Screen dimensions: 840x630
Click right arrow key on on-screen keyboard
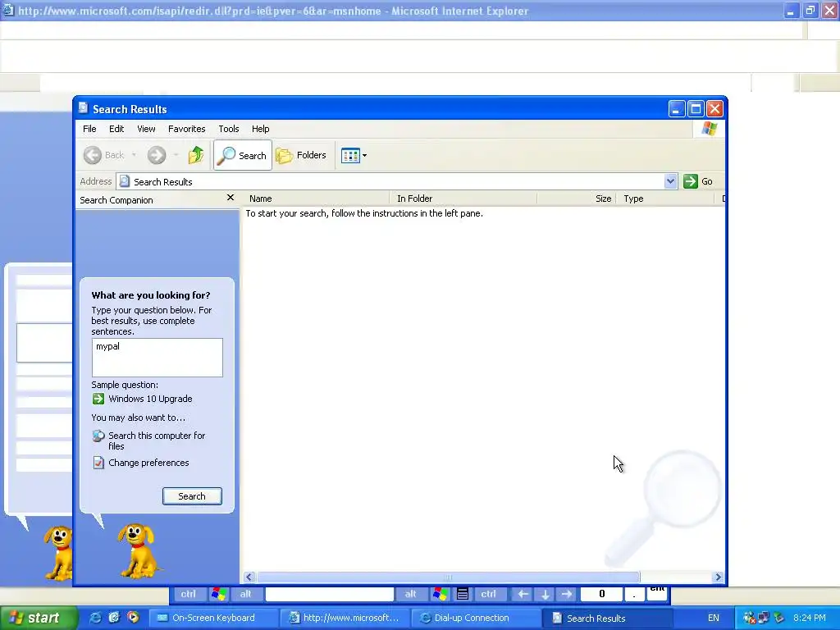[566, 594]
